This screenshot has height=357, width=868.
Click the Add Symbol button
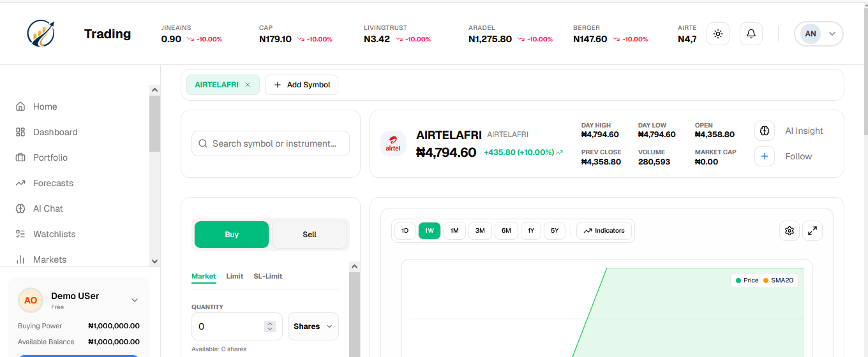tap(301, 85)
